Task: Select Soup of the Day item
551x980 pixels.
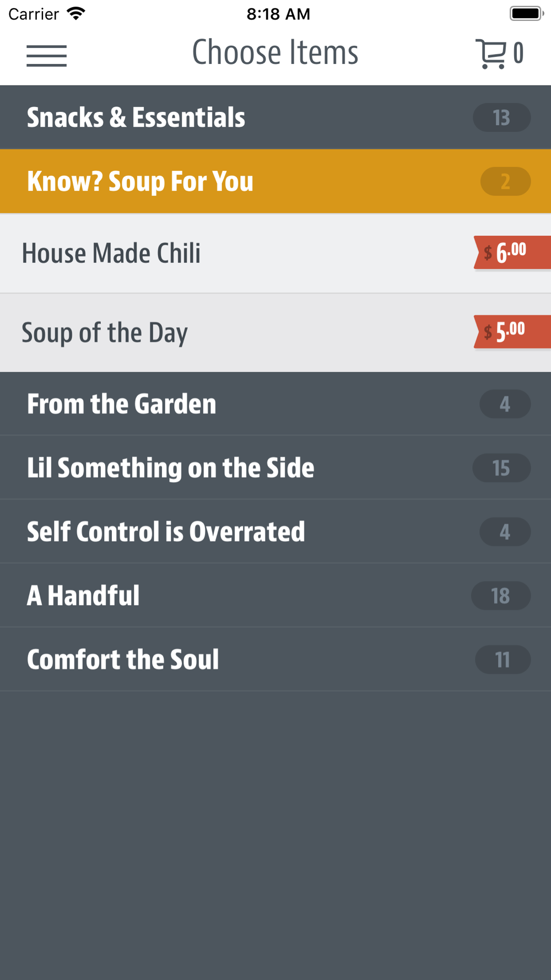Action: click(275, 332)
